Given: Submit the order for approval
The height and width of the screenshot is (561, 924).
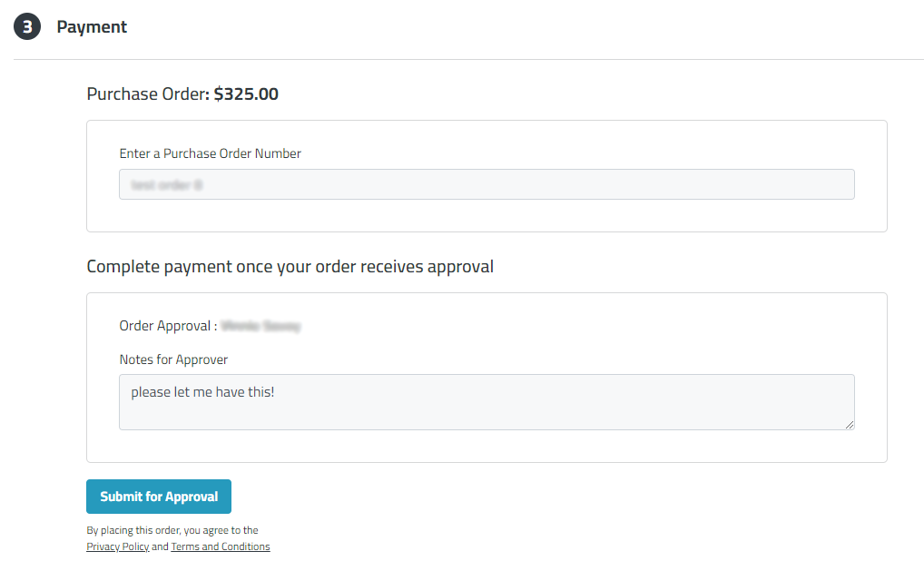Looking at the screenshot, I should (x=159, y=497).
